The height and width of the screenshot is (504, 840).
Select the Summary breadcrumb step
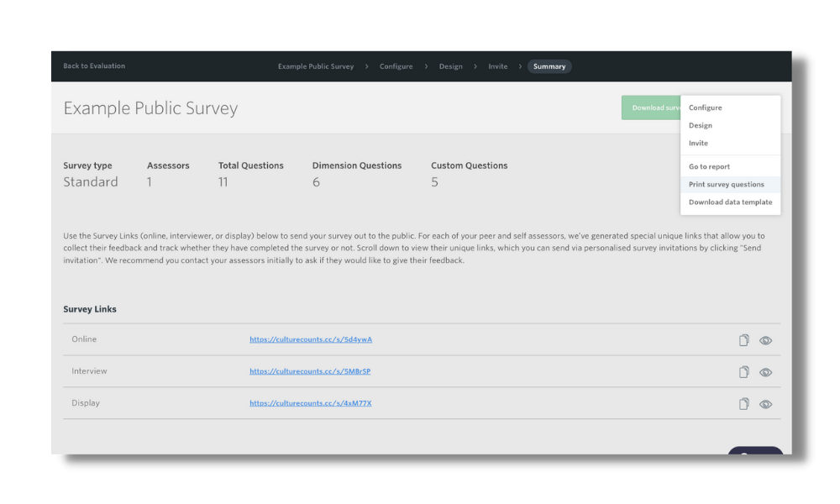coord(549,66)
